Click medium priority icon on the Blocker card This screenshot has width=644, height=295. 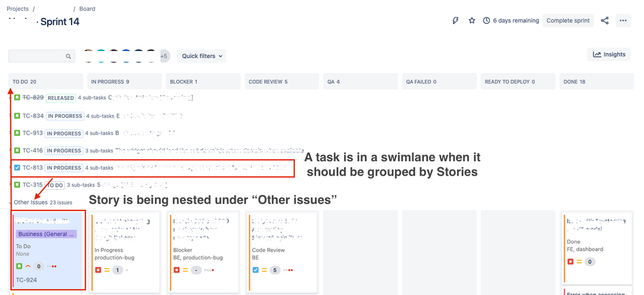pos(186,270)
